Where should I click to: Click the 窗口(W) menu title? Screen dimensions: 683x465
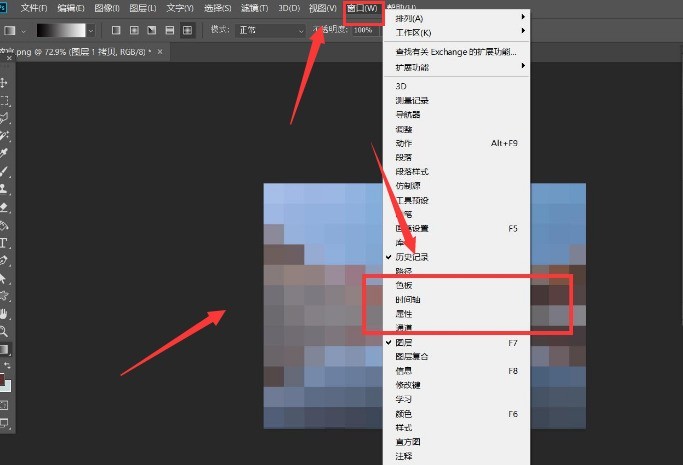coord(362,8)
